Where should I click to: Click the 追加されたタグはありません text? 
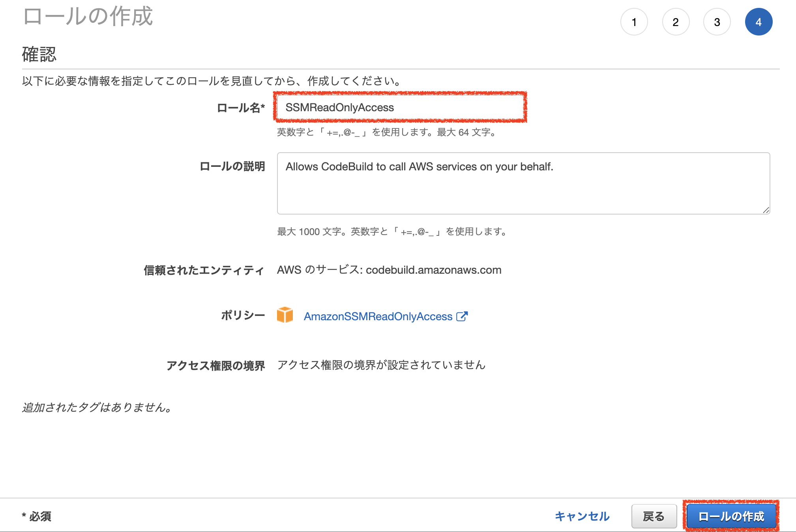pyautogui.click(x=97, y=407)
